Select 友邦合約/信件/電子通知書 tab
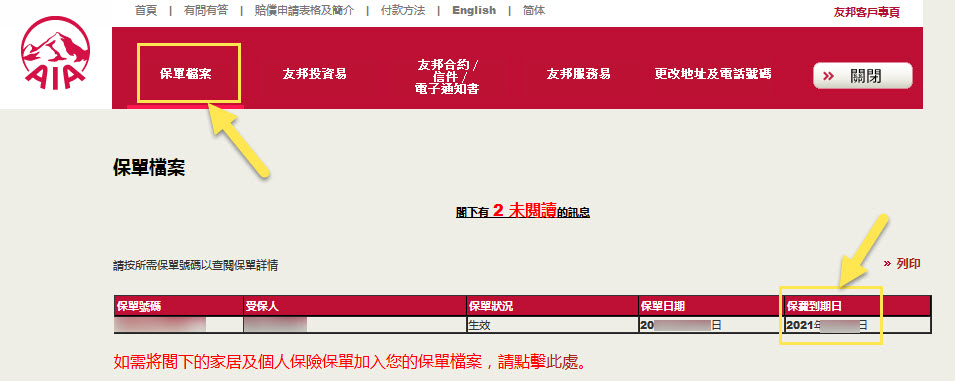The image size is (955, 381). pos(448,77)
